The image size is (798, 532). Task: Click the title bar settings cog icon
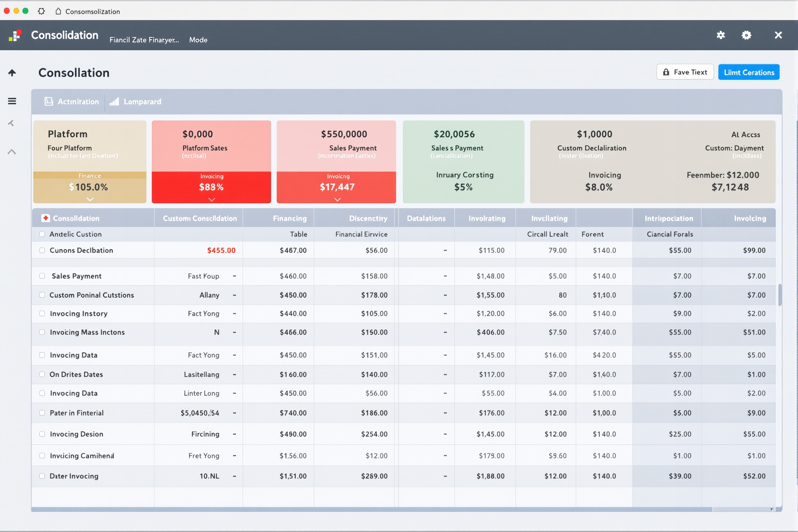(41, 11)
